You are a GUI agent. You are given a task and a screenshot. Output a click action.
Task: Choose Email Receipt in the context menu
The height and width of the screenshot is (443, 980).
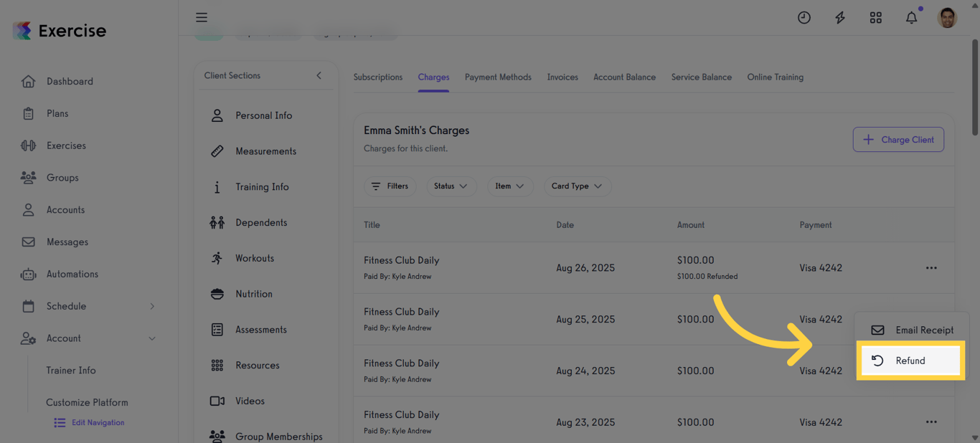[912, 330]
